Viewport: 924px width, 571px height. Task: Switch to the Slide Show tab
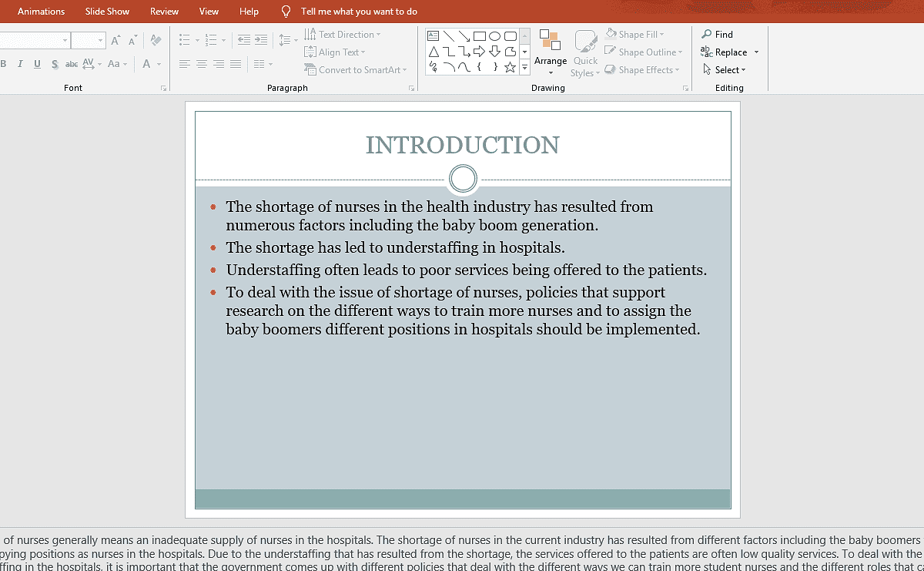tap(107, 12)
